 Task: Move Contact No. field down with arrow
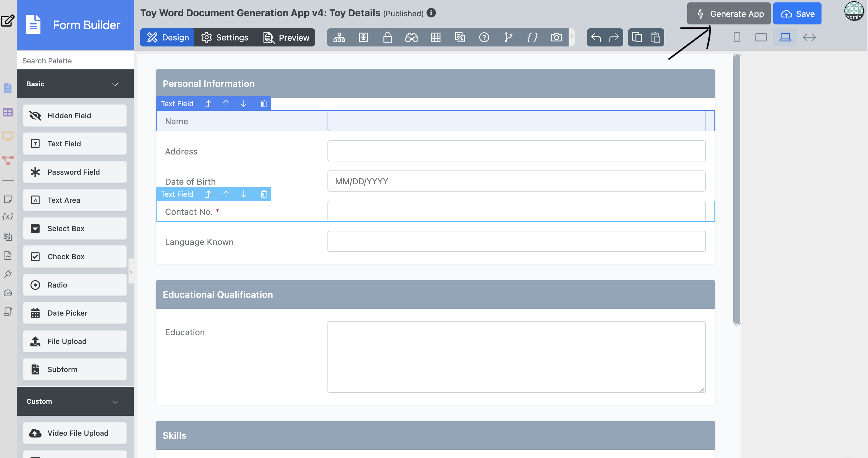244,194
